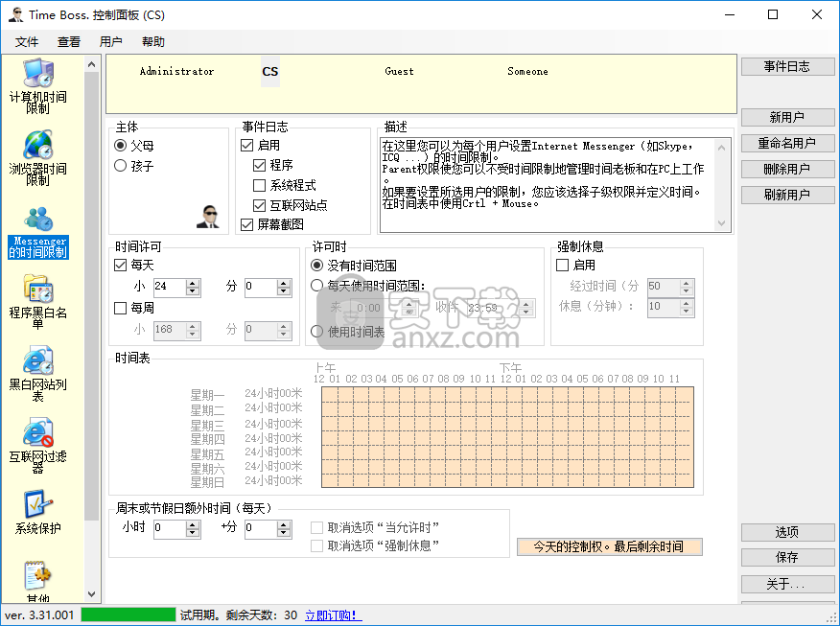Open the 查看 menu

[69, 42]
